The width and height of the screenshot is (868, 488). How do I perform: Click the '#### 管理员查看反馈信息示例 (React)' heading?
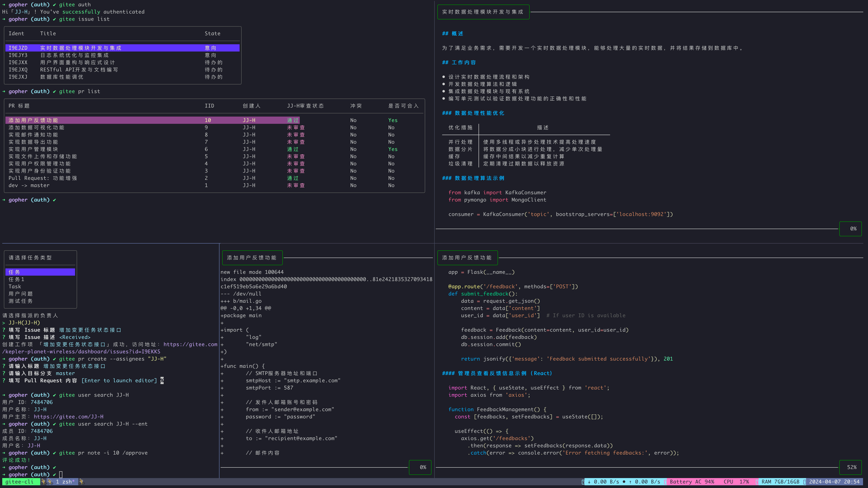point(497,373)
